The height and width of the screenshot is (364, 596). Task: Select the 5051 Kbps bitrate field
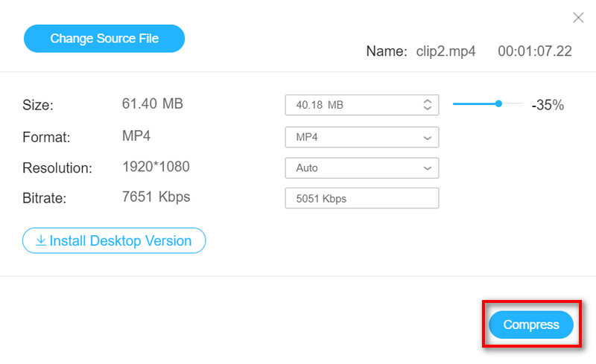tap(361, 199)
